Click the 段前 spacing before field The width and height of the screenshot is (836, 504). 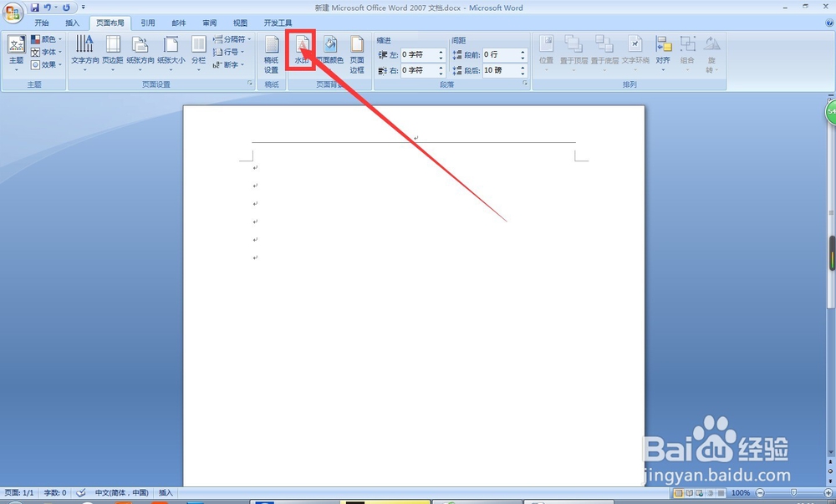pos(501,54)
